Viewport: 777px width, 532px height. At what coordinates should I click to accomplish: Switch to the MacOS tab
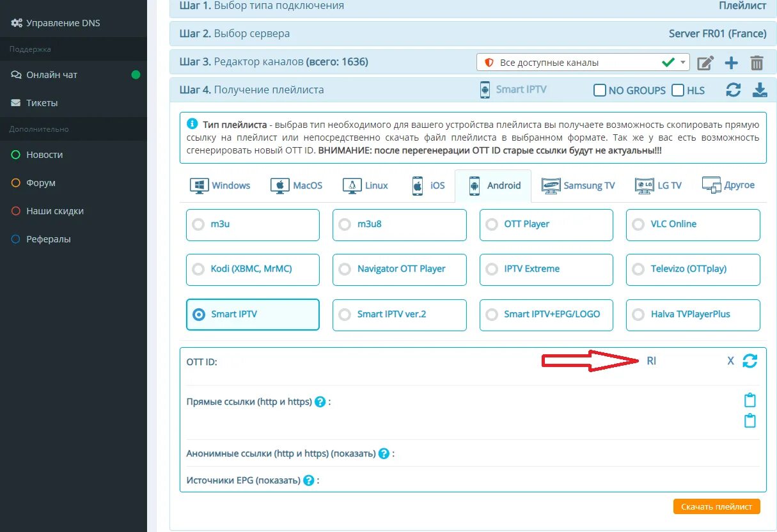point(297,185)
